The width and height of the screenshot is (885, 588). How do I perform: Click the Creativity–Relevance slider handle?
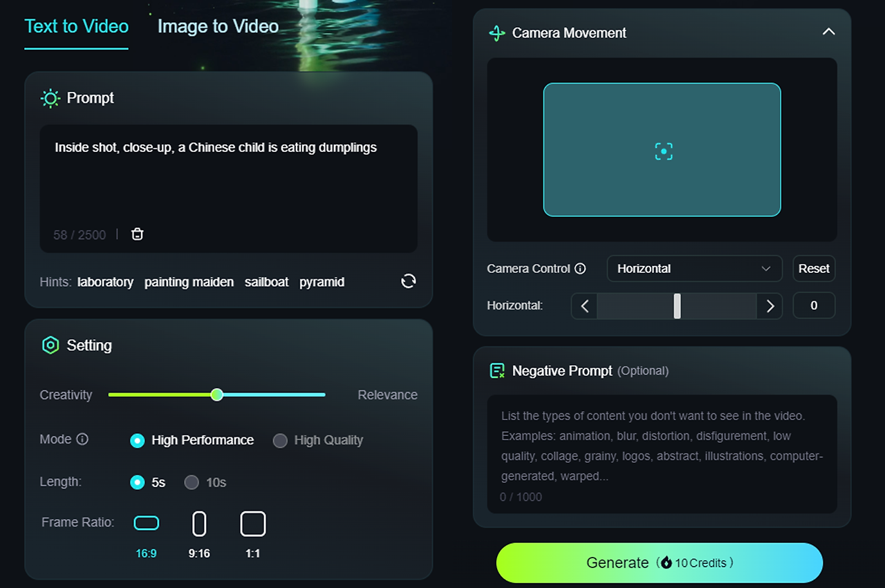click(x=217, y=395)
